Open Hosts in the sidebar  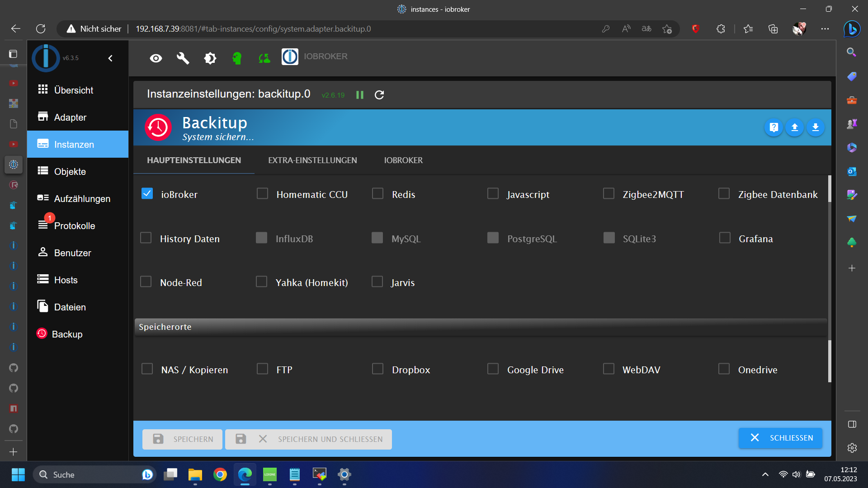tap(78, 280)
